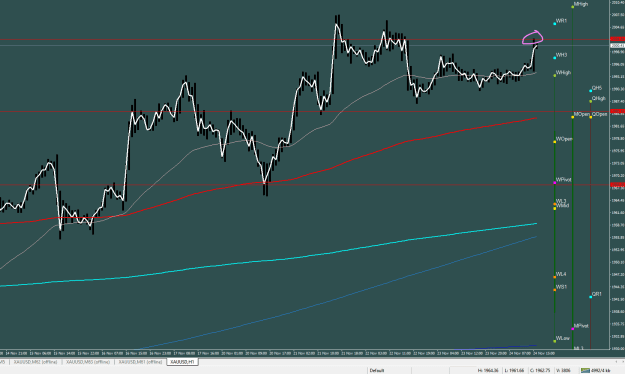Select the C: 1962.75 status value
The height and width of the screenshot is (374, 625).
coord(540,370)
